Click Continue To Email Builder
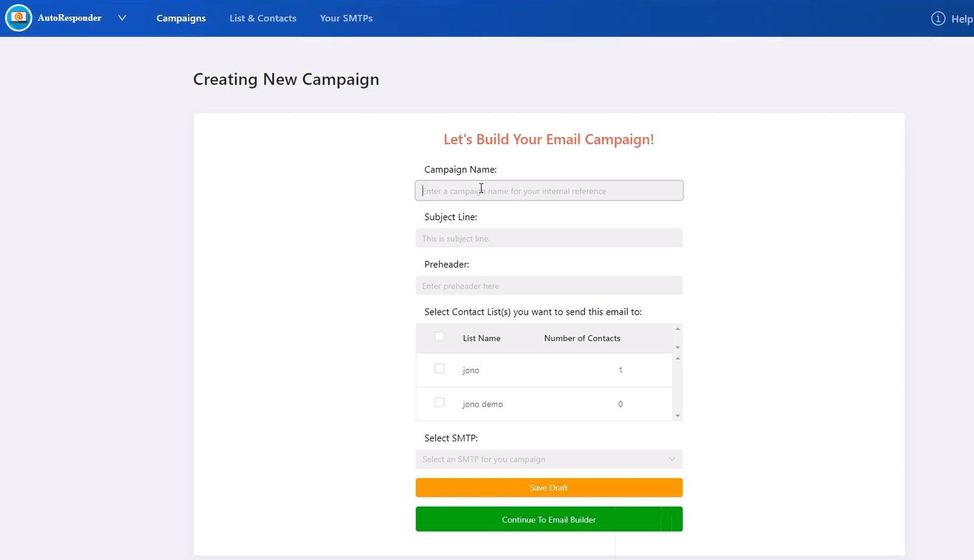974x560 pixels. [548, 519]
